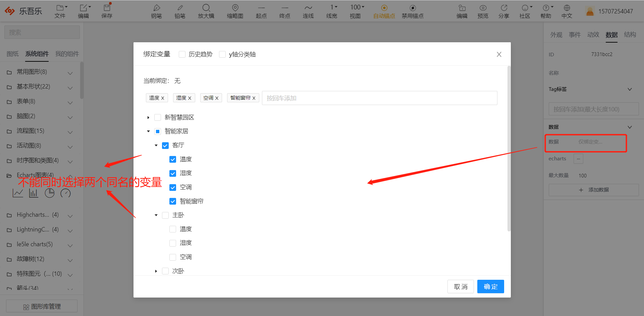Switch to the 我的组件 tab
The image size is (644, 316).
67,54
